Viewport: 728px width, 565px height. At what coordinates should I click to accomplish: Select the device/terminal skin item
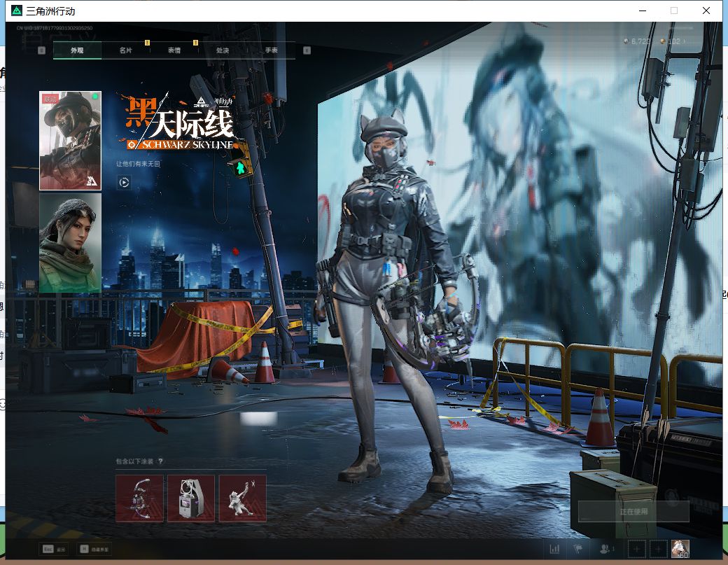click(191, 498)
